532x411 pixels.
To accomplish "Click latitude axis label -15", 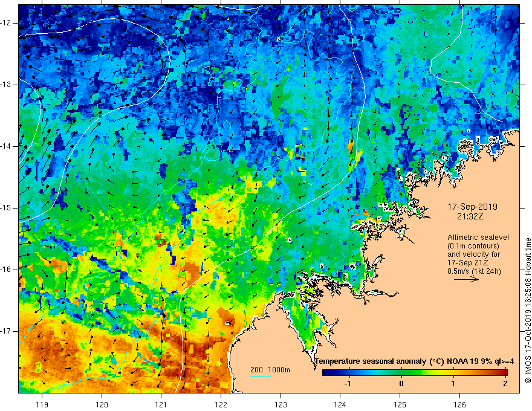I will (x=7, y=208).
